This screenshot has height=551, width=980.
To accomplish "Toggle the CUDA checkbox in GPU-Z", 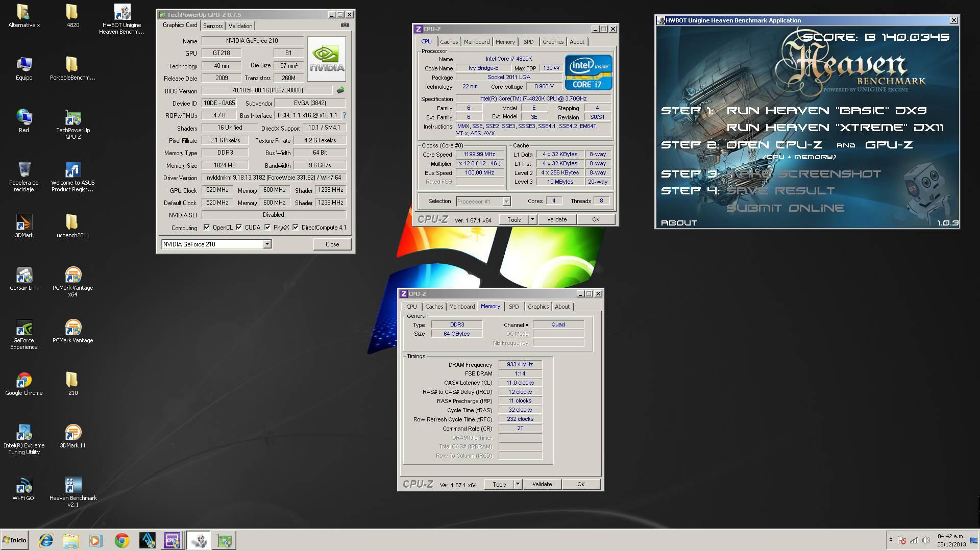I will click(239, 228).
